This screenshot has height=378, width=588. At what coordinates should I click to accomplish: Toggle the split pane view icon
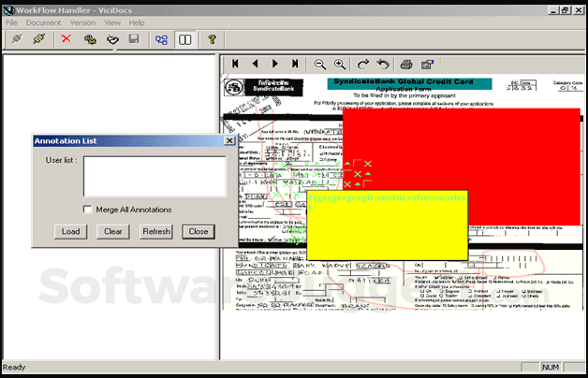click(x=184, y=39)
